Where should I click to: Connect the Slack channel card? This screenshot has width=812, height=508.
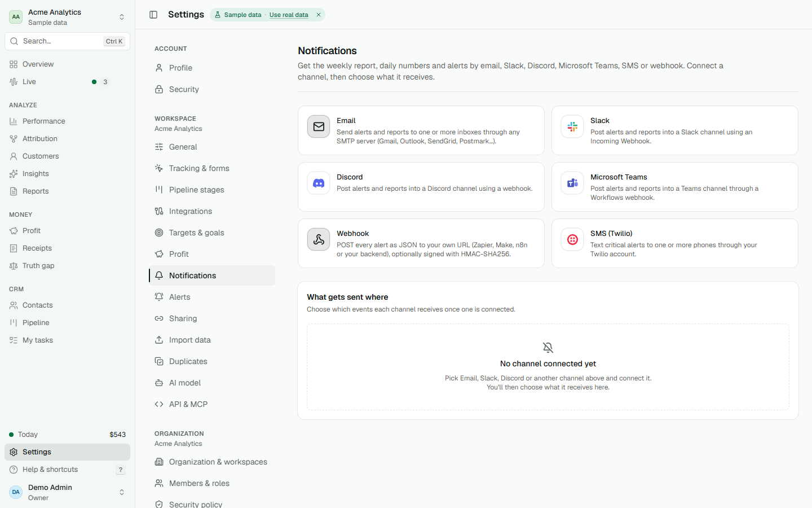click(x=675, y=130)
